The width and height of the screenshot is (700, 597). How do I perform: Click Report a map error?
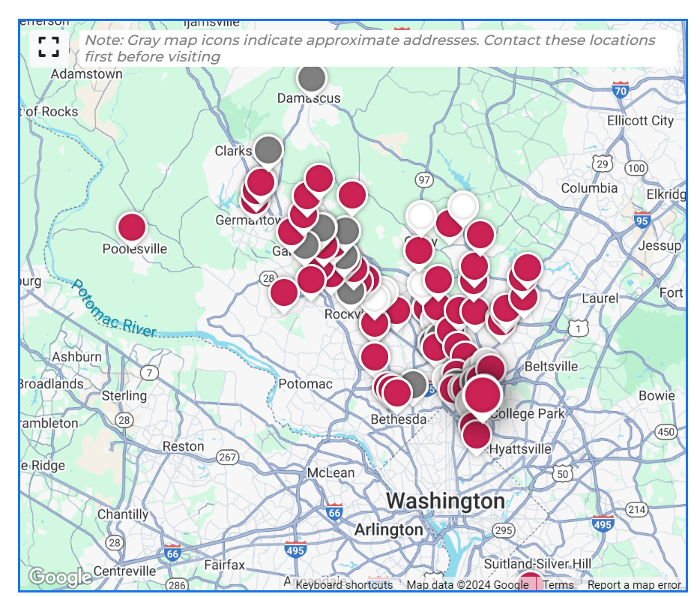pyautogui.click(x=634, y=585)
